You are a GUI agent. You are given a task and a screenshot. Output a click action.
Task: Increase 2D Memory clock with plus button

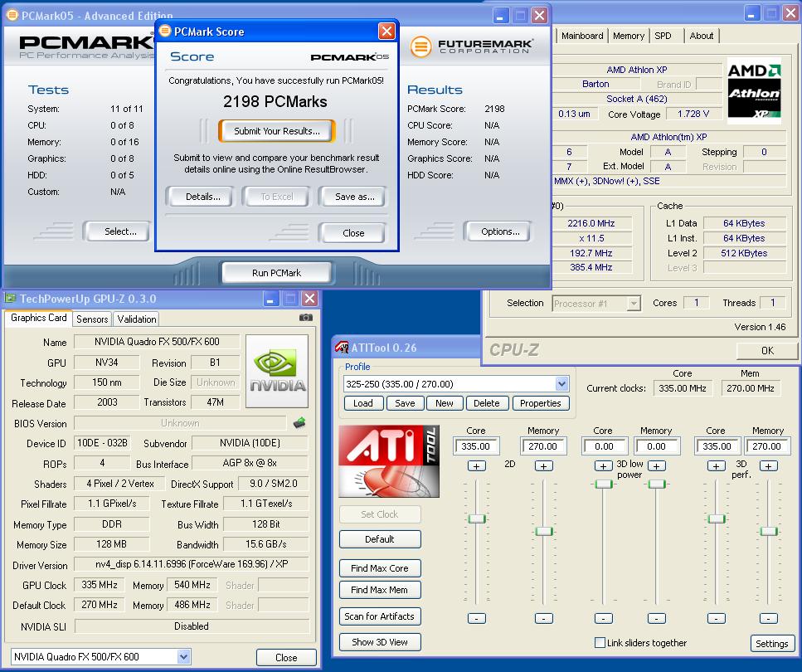(544, 465)
